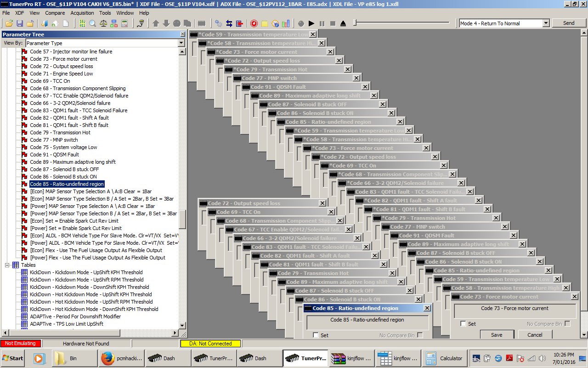Toggle the Set checkbox in Code 85 window
The height and width of the screenshot is (368, 588).
[x=316, y=335]
